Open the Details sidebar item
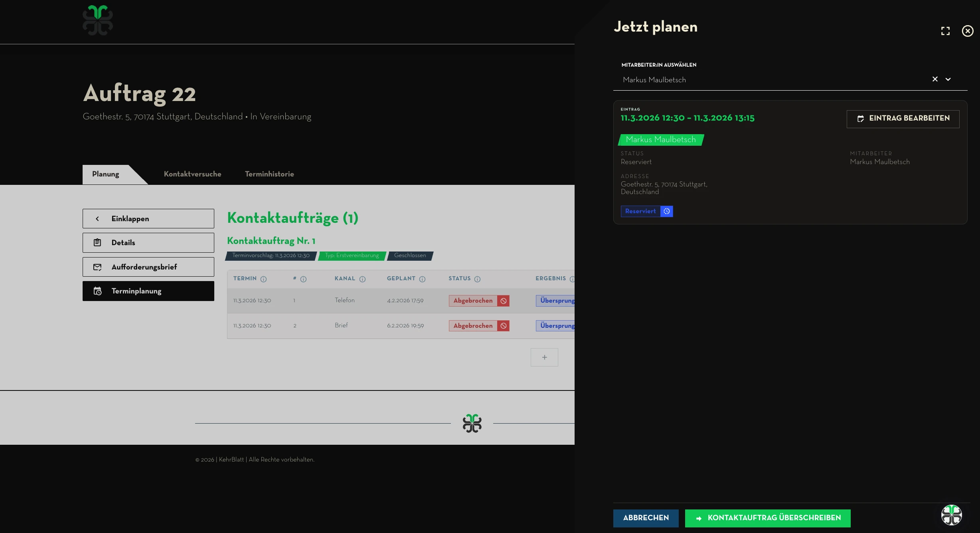This screenshot has height=533, width=980. (x=148, y=243)
